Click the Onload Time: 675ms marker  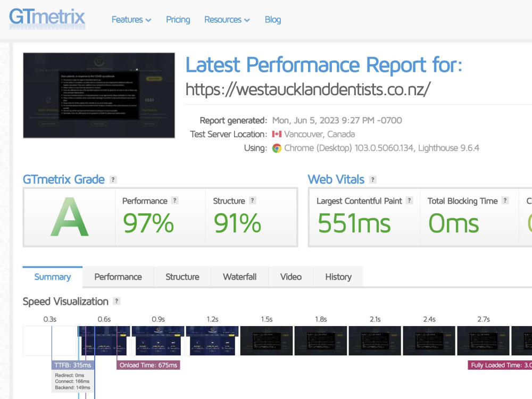pos(148,365)
